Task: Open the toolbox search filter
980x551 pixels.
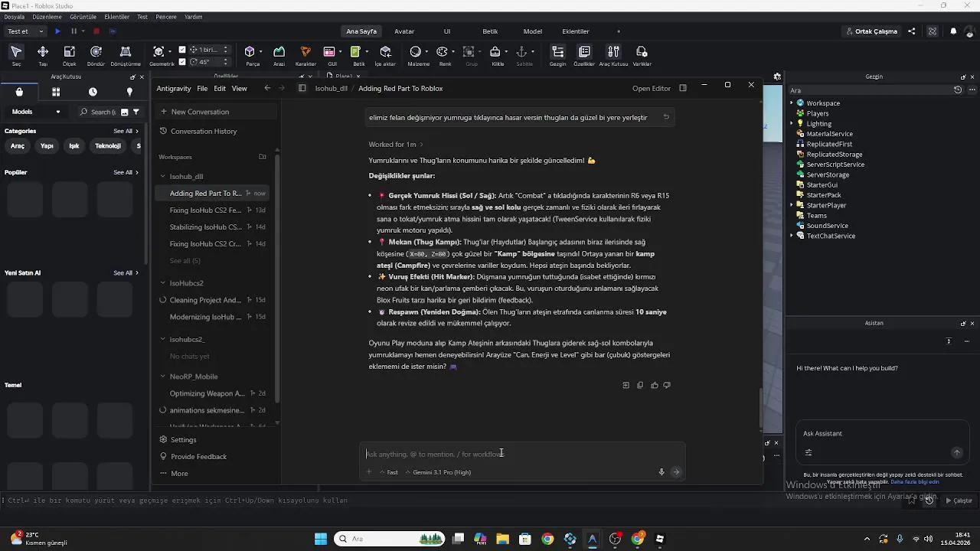Action: (x=136, y=112)
